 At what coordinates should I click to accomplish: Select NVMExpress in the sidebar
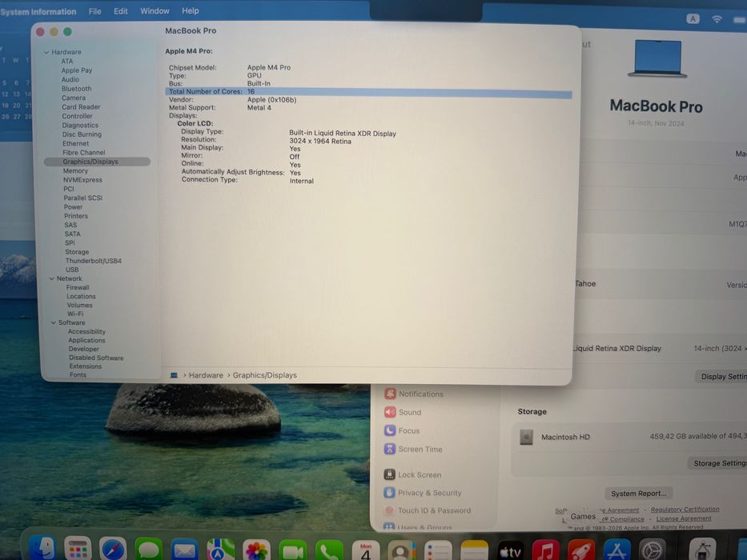coord(82,180)
